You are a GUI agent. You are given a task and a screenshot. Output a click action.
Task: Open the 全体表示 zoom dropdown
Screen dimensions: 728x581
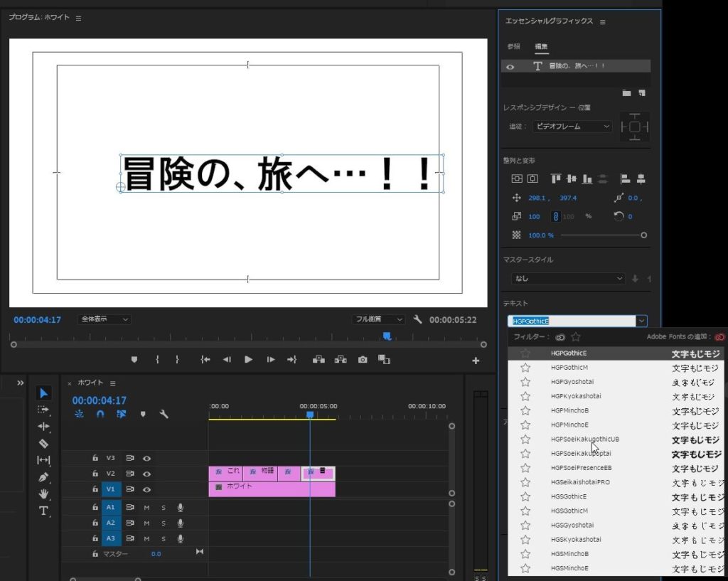[105, 320]
